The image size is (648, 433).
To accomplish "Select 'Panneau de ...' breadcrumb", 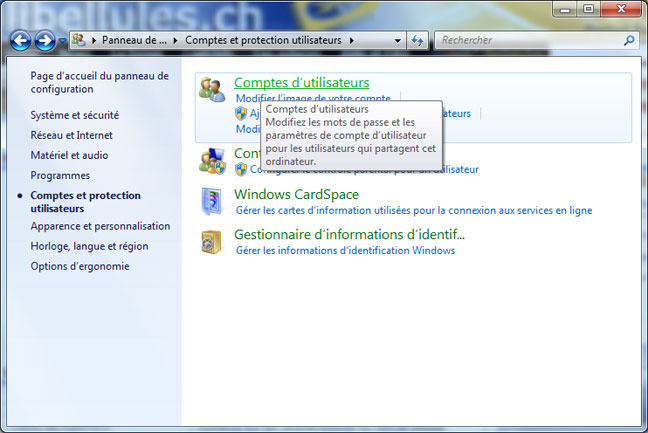I will point(134,40).
